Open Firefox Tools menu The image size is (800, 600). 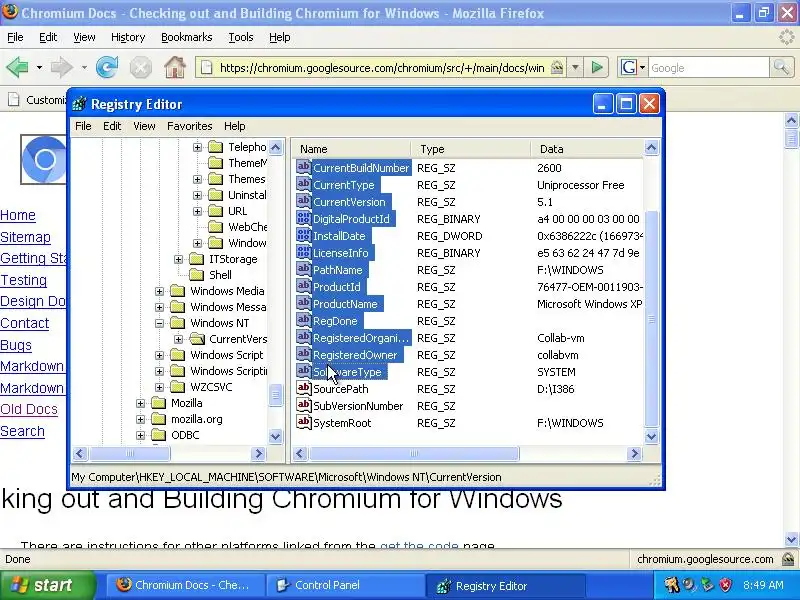[x=241, y=37]
